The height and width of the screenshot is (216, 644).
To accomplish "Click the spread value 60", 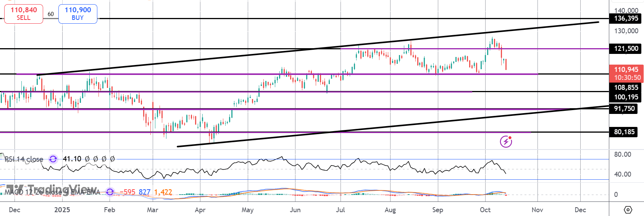I will [51, 14].
